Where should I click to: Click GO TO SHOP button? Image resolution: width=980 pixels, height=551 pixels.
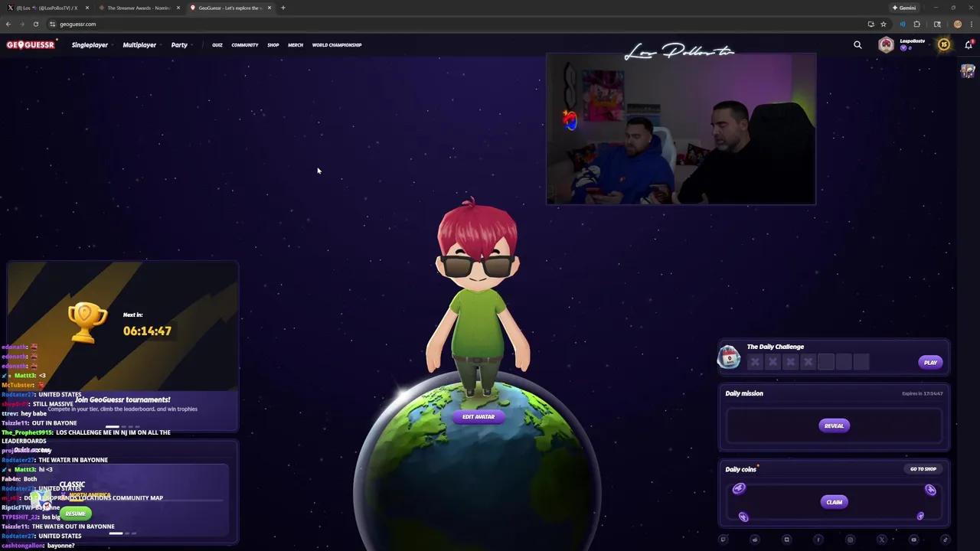click(923, 469)
